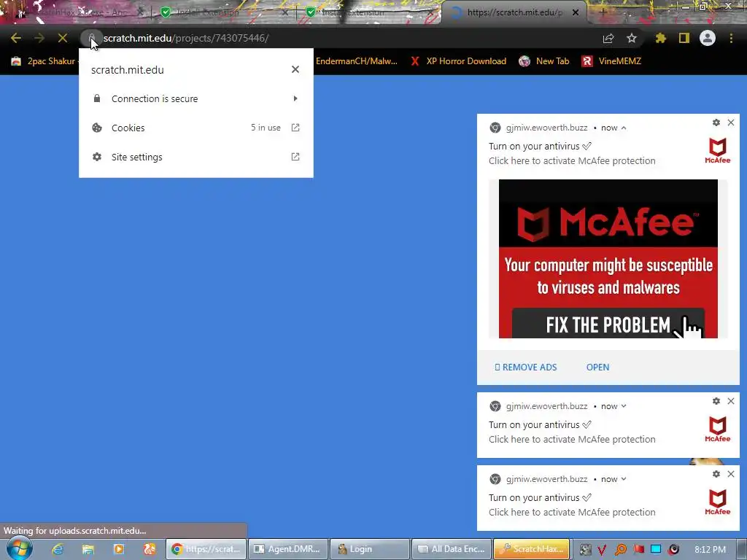Expand the third McAfee notification chevron

pos(624,479)
